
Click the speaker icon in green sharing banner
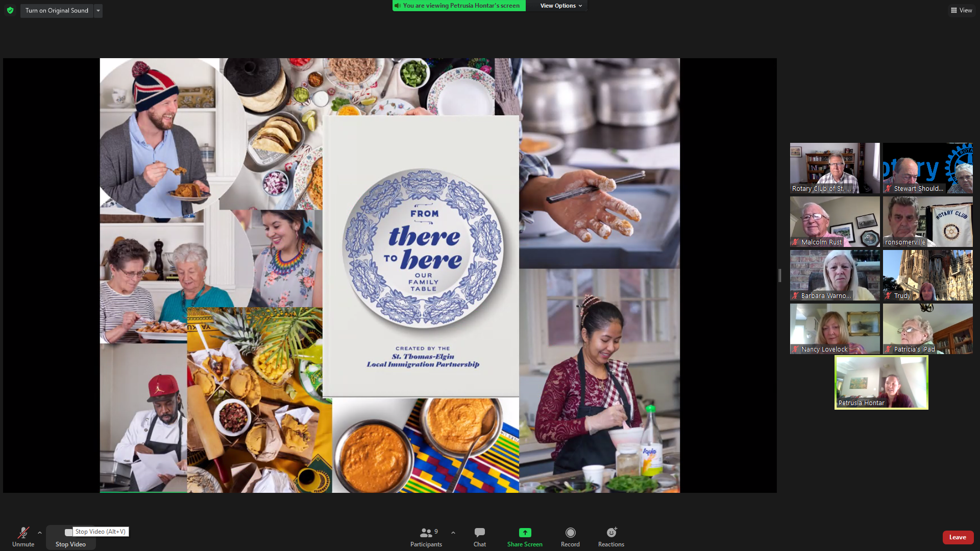click(398, 6)
